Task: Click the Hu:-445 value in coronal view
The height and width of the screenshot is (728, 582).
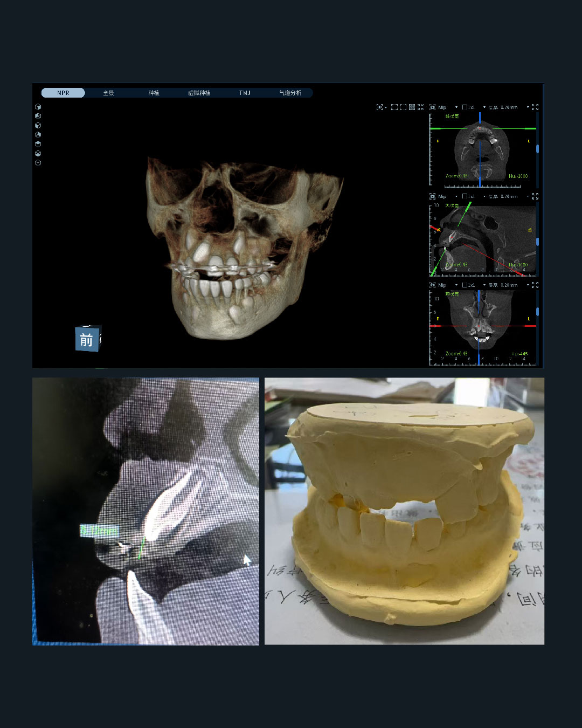Action: (519, 354)
